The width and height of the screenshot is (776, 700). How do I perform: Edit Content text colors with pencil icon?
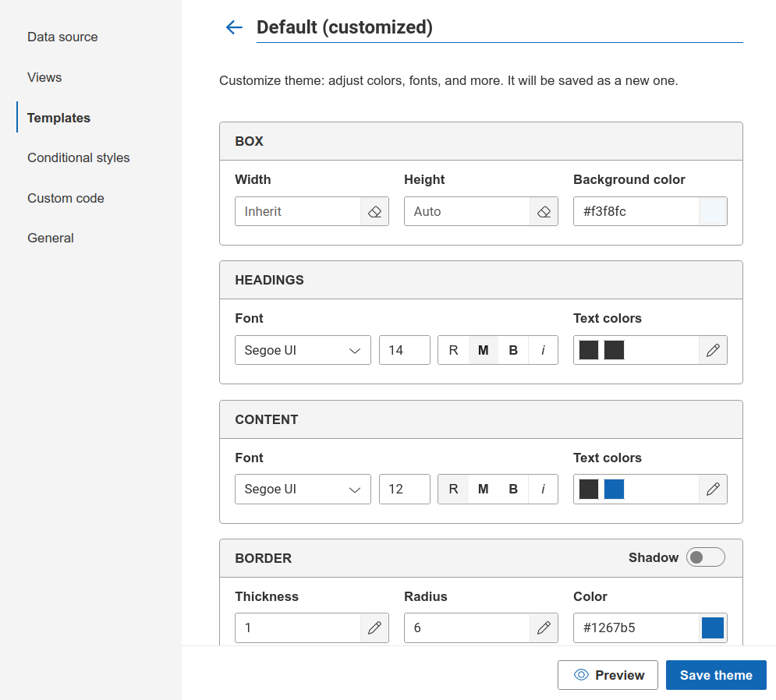click(713, 490)
